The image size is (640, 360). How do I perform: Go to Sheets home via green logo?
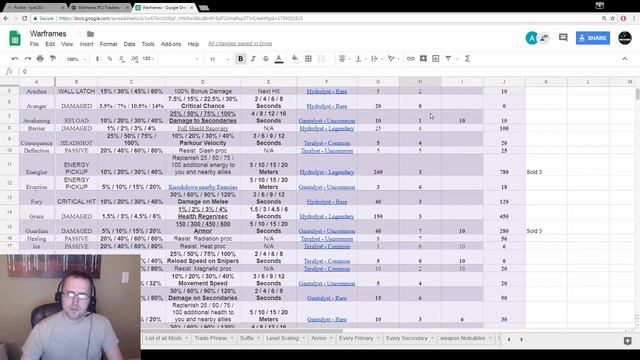(15, 38)
